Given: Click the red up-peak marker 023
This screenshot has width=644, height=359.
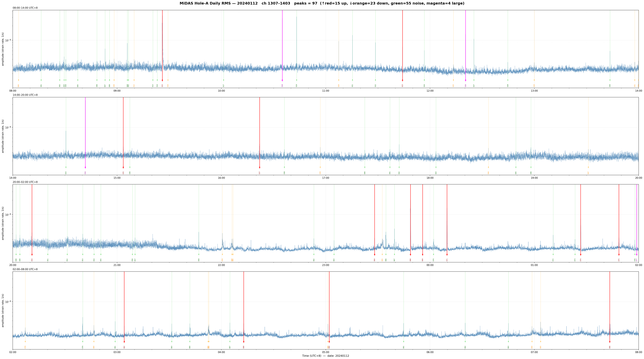Looking at the screenshot, I should pyautogui.click(x=403, y=80).
